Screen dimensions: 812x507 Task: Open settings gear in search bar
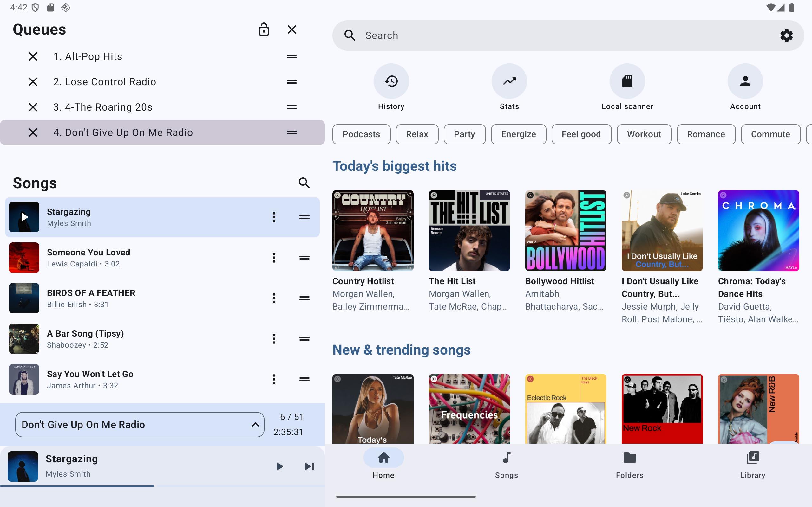pyautogui.click(x=786, y=35)
